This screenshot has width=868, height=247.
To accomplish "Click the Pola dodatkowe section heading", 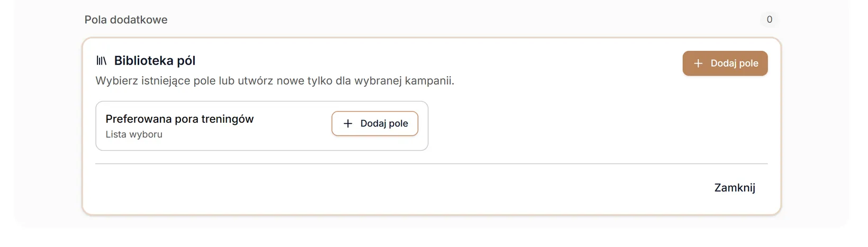I will point(126,20).
